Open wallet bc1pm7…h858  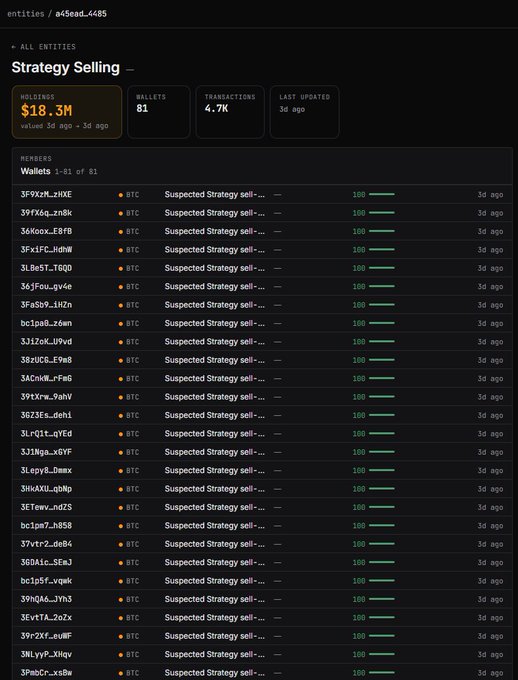coord(46,526)
